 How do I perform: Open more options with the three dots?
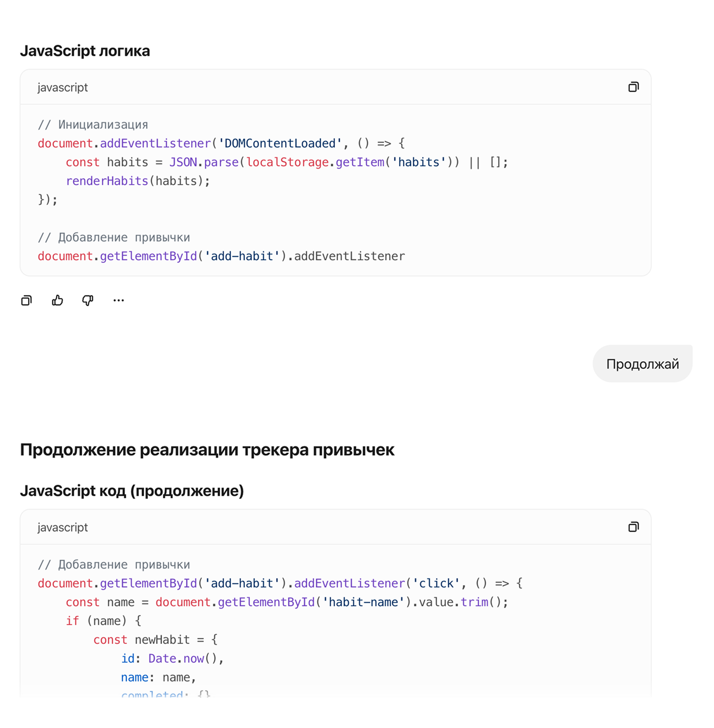tap(118, 301)
